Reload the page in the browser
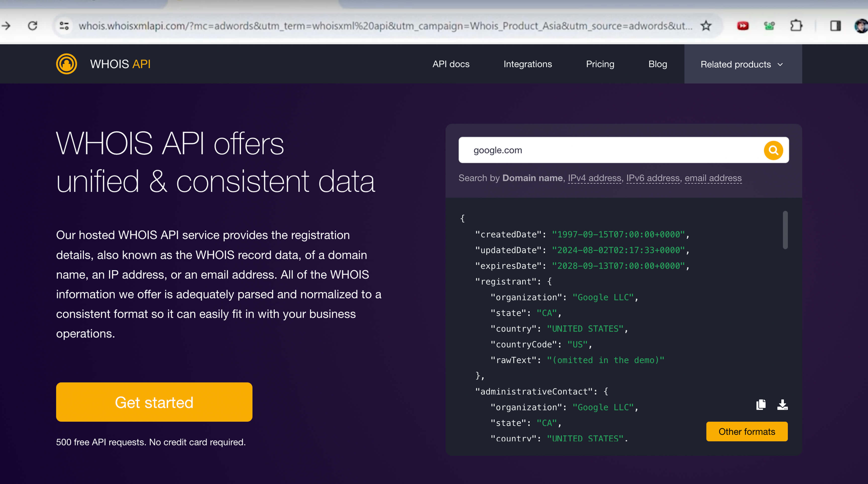This screenshot has width=868, height=484. click(32, 26)
